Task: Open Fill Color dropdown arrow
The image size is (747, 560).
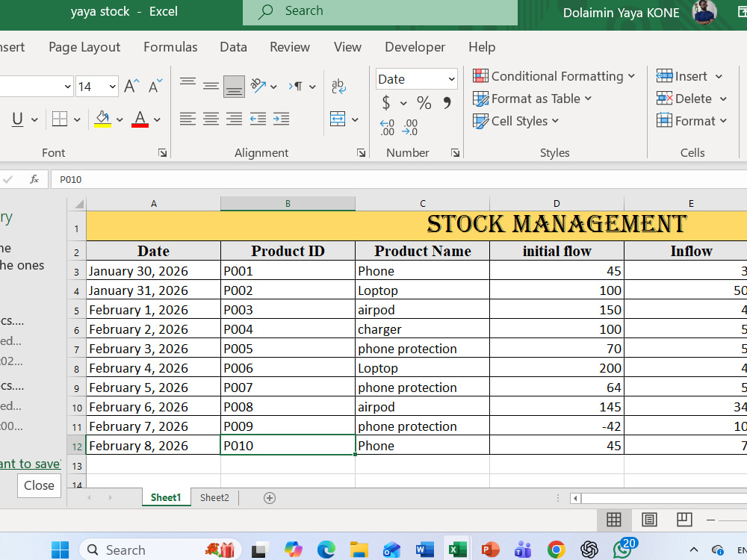Action: click(x=120, y=119)
